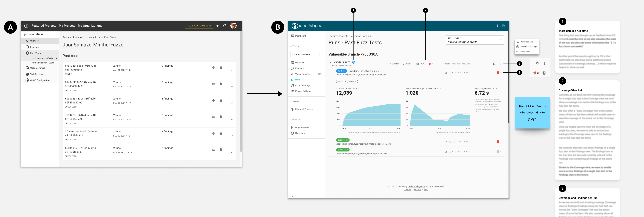Click the plus icon beside Fuzz Your Own Code

(217, 26)
